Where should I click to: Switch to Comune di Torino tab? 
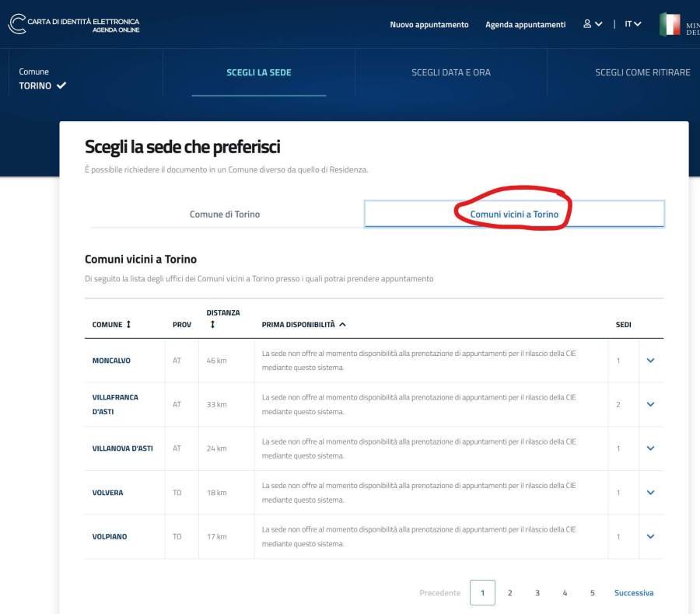[x=225, y=214]
